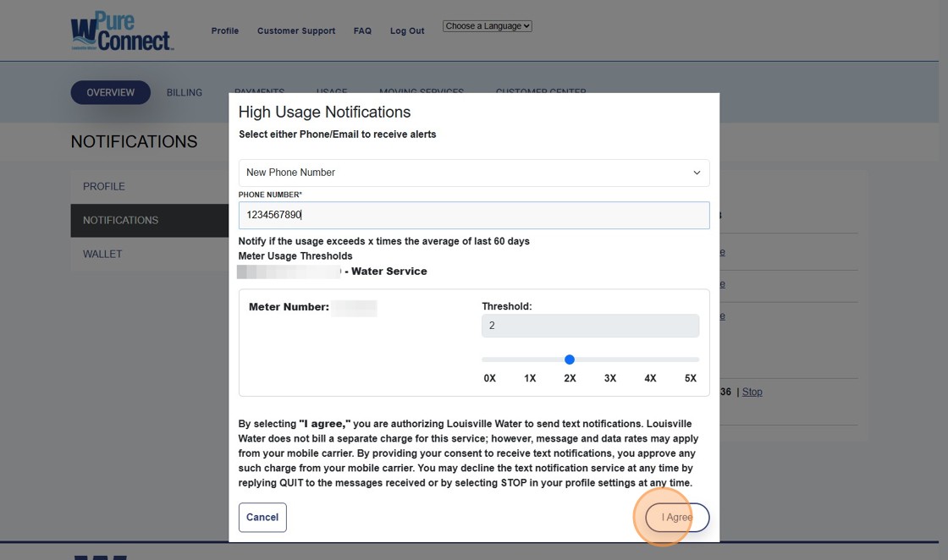948x560 pixels.
Task: Click the Stop link behind the dialog
Action: 752,392
